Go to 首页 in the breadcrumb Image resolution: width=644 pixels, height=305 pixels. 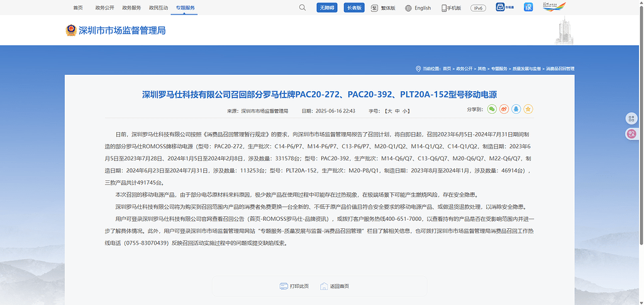pyautogui.click(x=447, y=69)
